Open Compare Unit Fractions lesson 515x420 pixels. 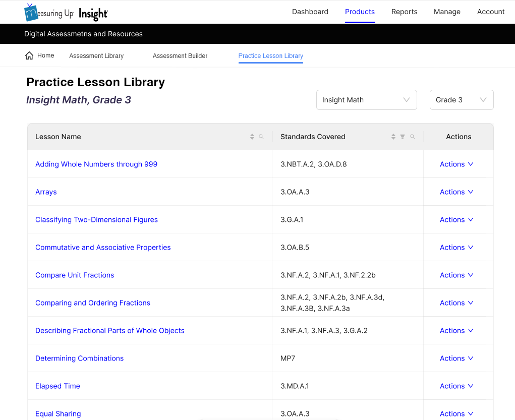(75, 275)
